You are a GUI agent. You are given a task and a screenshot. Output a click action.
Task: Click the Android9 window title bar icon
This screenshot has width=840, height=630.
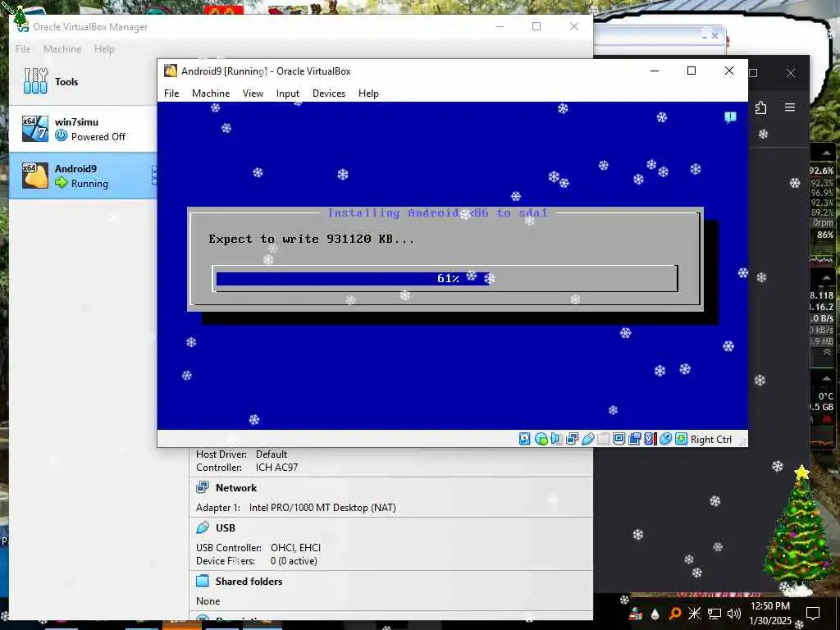coord(171,71)
